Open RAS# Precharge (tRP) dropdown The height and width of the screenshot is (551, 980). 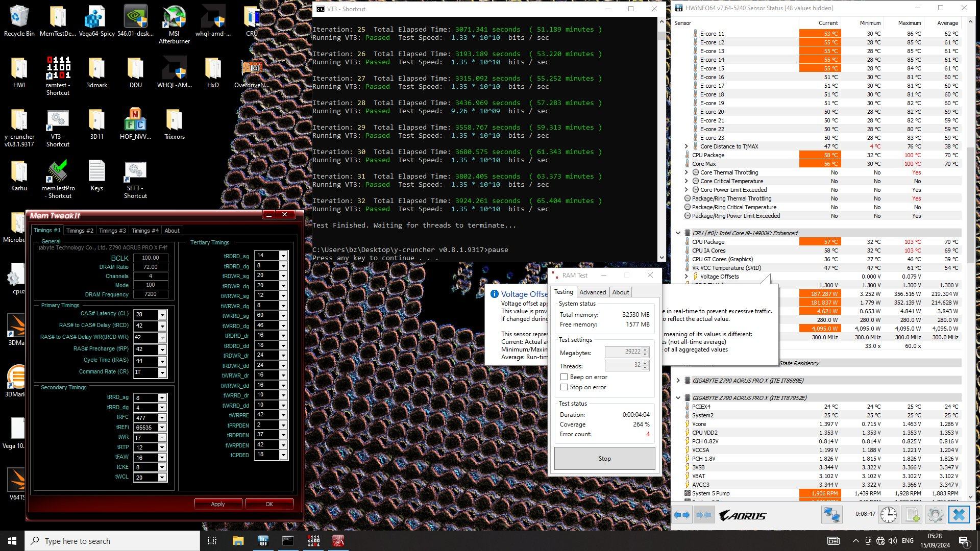[x=162, y=349]
